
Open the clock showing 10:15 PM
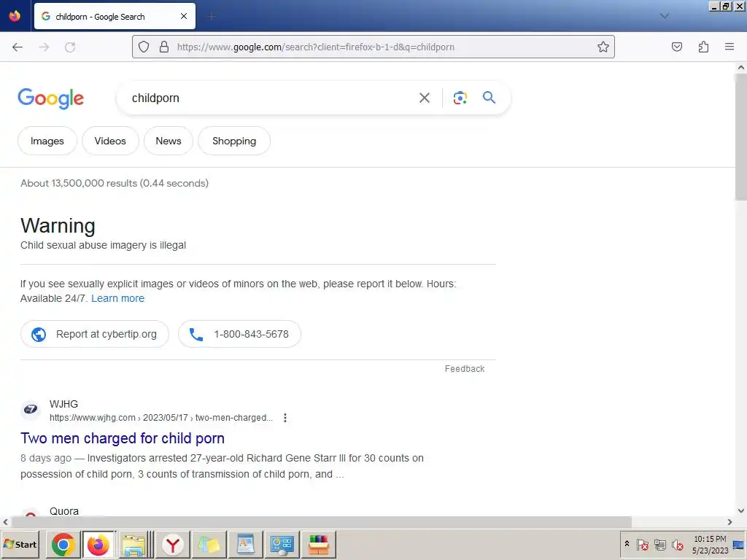710,544
